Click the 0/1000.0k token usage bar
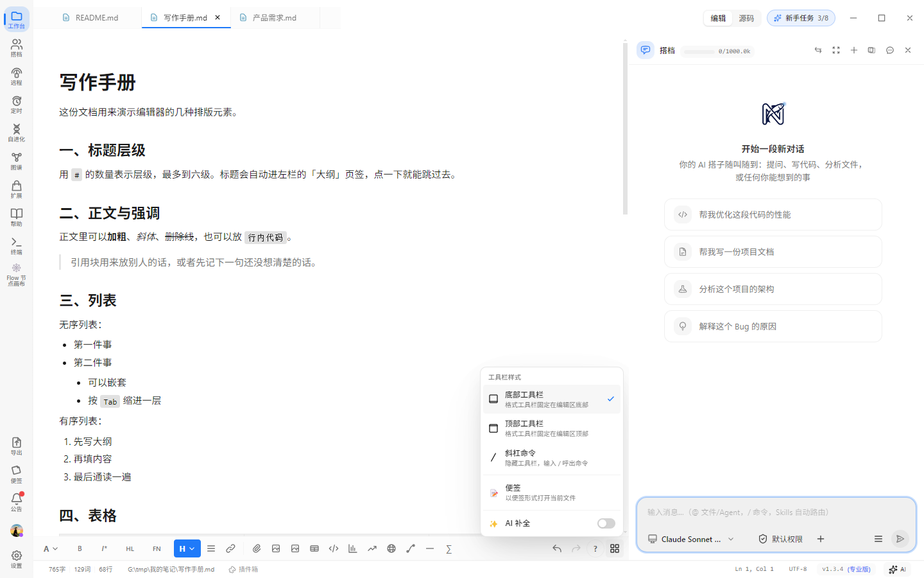924x578 pixels. click(717, 51)
